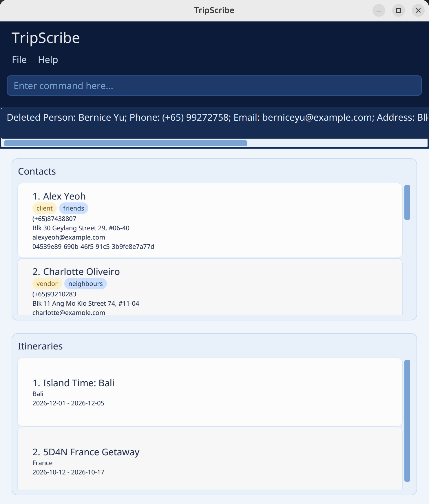The height and width of the screenshot is (504, 429).
Task: Click the 'neighbours' tag on Charlotte Oliveiro
Action: click(x=85, y=284)
